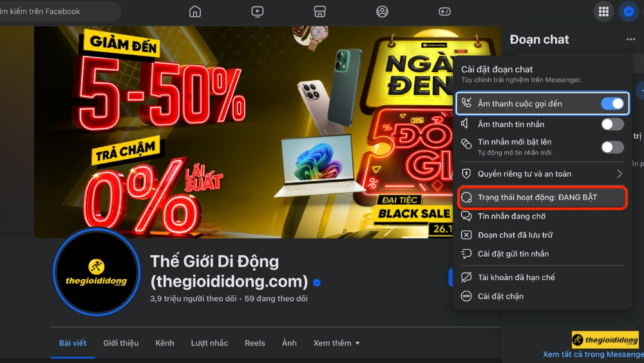Open Trạng thái hoạt động: ĐANG BẬT
Viewport: 644px width, 363px height.
click(x=542, y=197)
